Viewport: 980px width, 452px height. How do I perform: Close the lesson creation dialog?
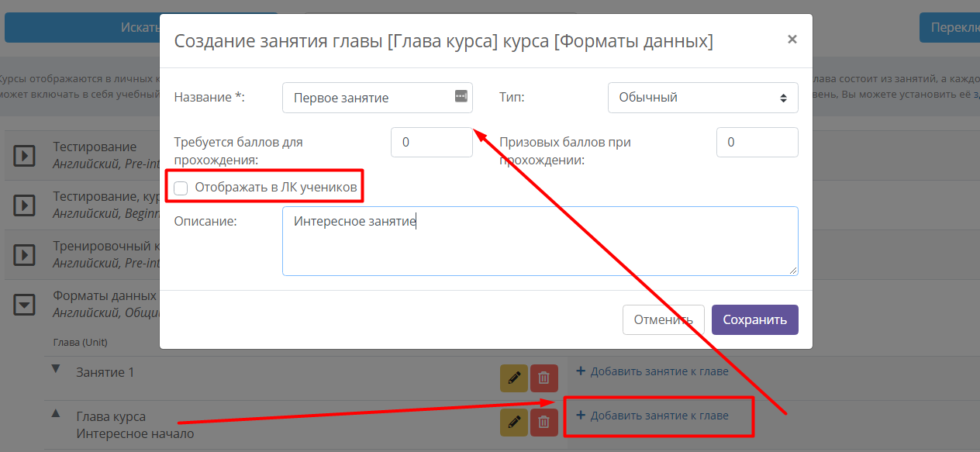tap(792, 39)
